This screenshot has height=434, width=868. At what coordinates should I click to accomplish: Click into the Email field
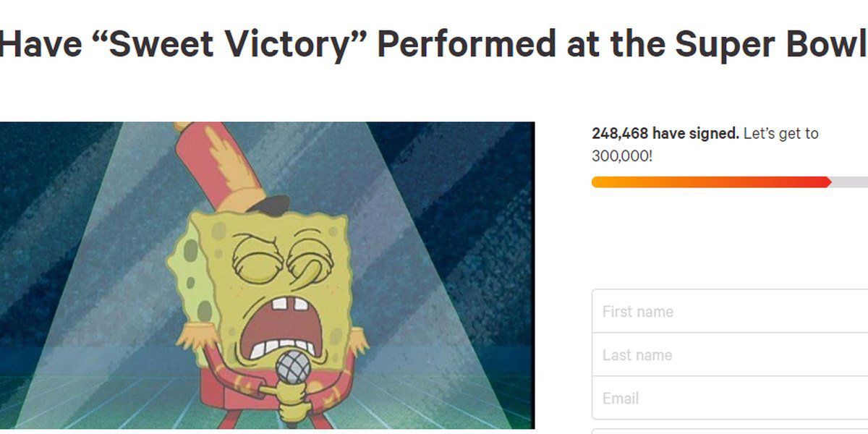731,399
